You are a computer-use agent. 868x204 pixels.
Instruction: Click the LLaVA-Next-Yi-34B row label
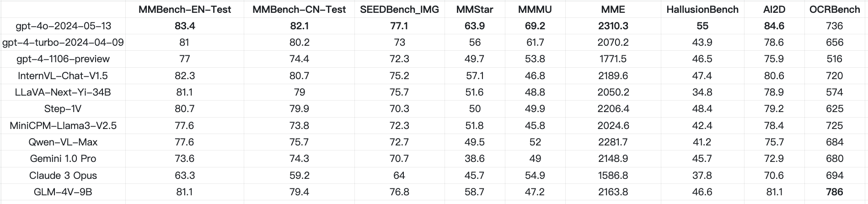click(63, 92)
